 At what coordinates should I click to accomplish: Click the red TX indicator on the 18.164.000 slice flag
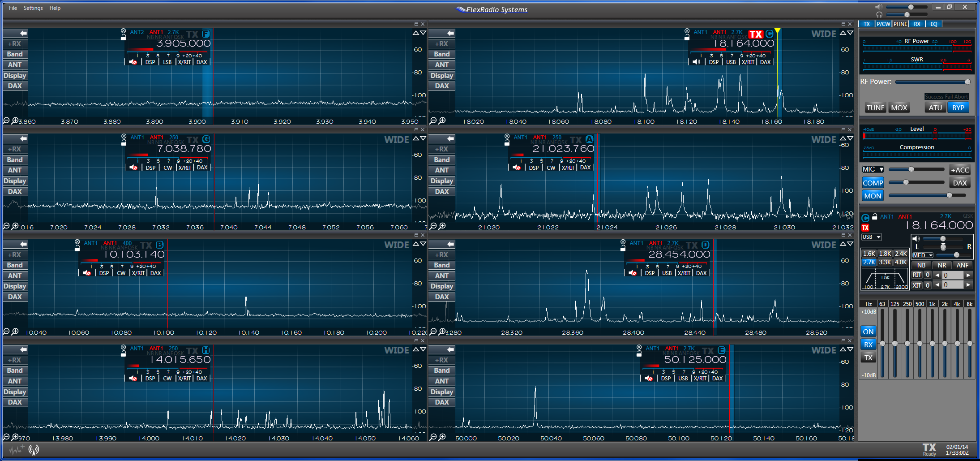756,34
